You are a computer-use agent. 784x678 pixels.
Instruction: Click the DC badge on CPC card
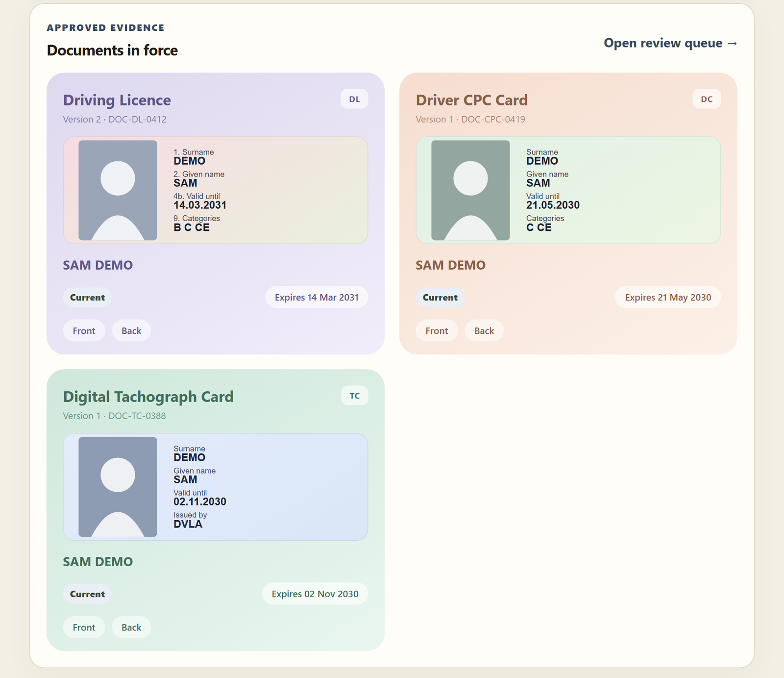point(707,99)
